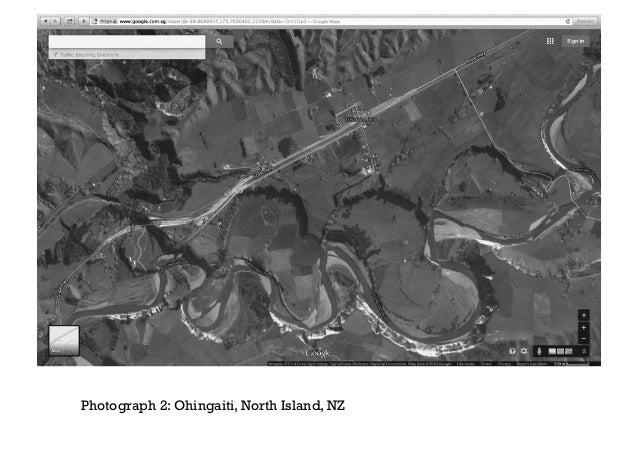
Task: Open the Safari share button
Action: click(x=70, y=21)
